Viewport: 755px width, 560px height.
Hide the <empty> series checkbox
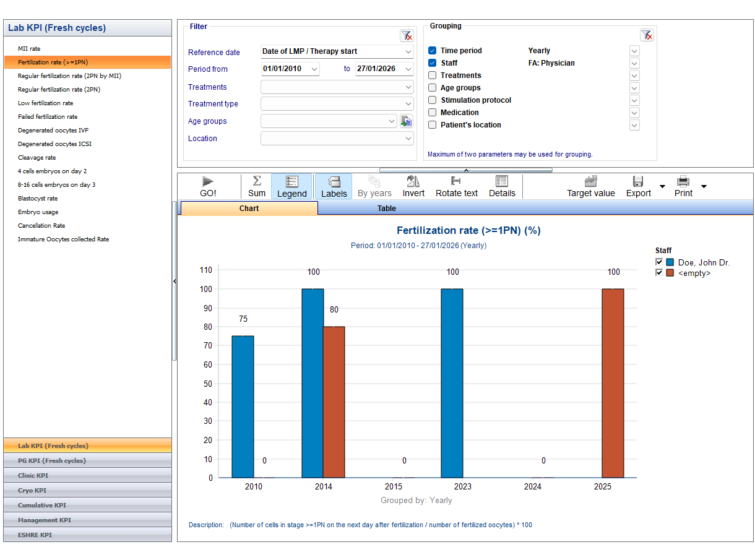tap(659, 272)
